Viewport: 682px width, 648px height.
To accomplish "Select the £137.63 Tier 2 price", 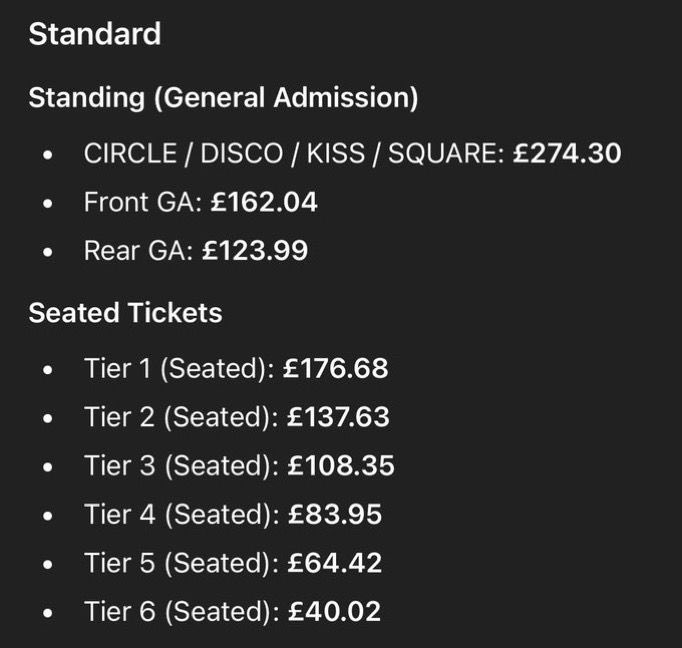I will pyautogui.click(x=338, y=417).
